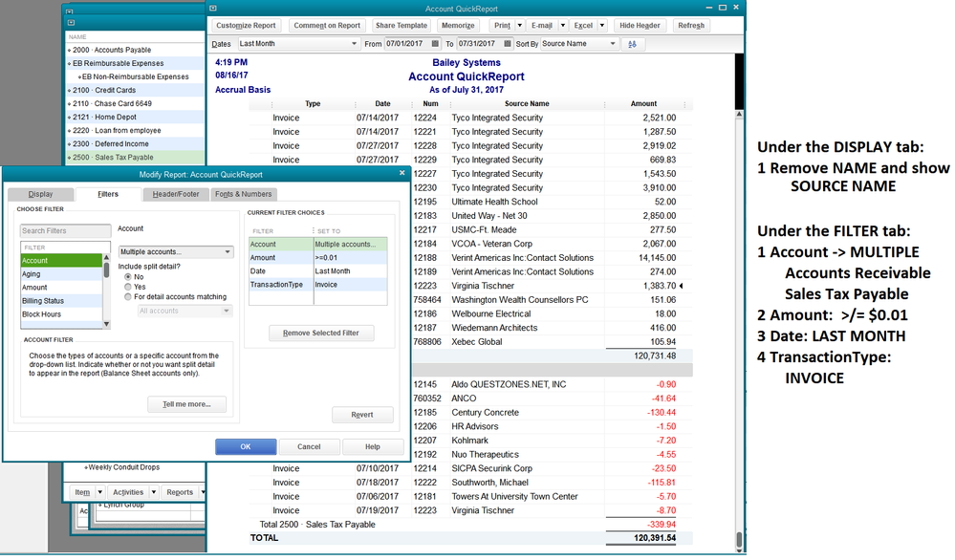Select the Account row in current filter choices

point(318,244)
